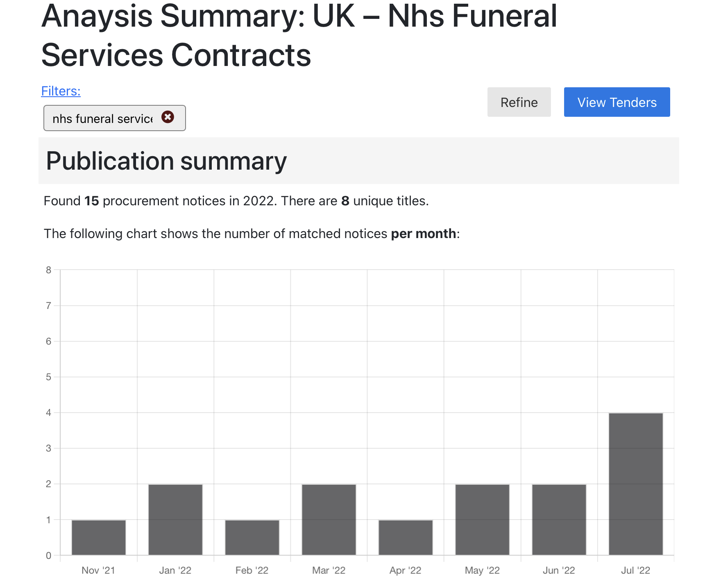Image resolution: width=705 pixels, height=588 pixels.
Task: Click the Jul '22 bar in chart
Action: pyautogui.click(x=636, y=484)
